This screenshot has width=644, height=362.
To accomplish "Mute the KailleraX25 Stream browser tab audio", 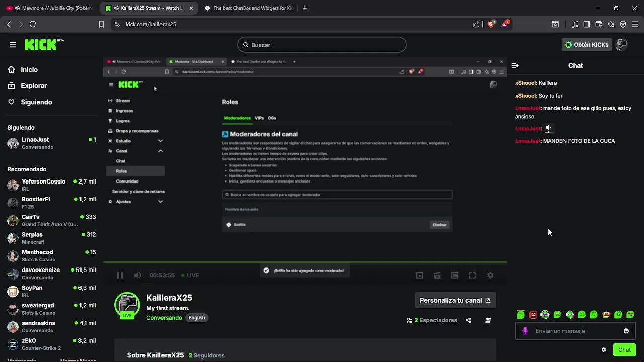I will (x=116, y=8).
